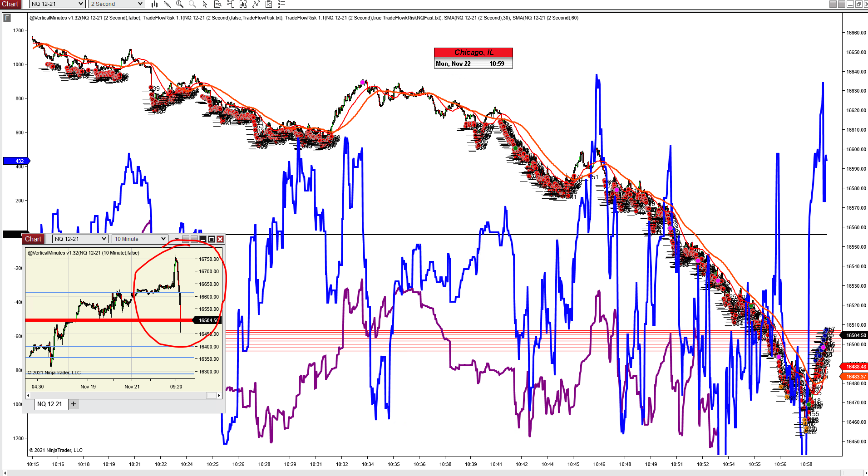The height and width of the screenshot is (476, 868).
Task: Open the bar type chart style icon
Action: (154, 4)
